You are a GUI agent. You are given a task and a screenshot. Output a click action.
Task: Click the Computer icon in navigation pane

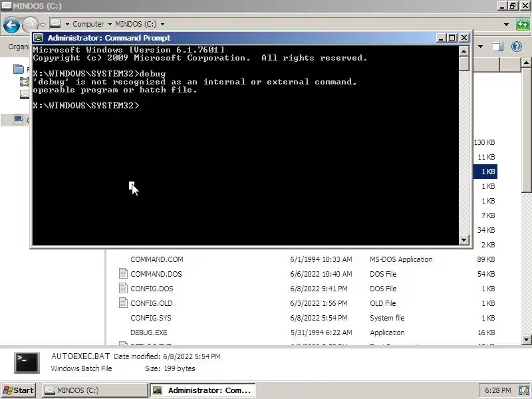tap(19, 120)
